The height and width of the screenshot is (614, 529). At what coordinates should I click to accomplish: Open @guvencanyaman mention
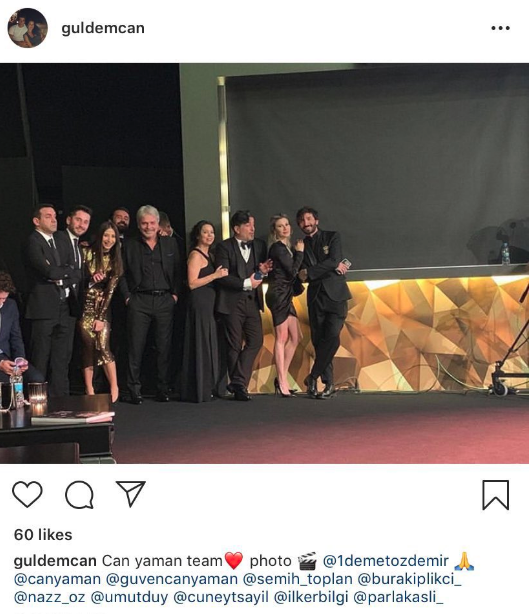[172, 579]
